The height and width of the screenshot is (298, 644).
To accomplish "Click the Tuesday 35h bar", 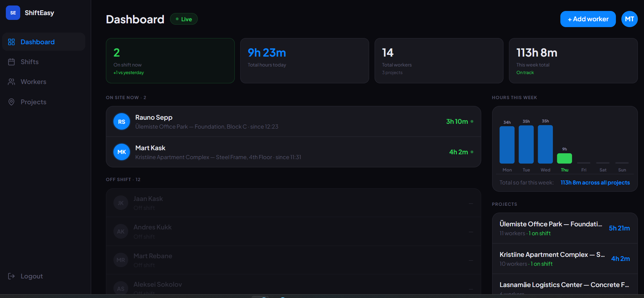I will (x=526, y=144).
